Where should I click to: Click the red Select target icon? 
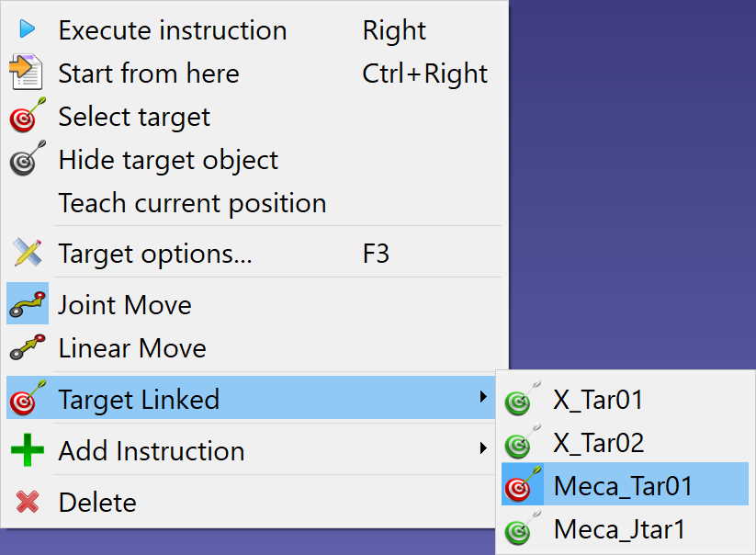28,115
